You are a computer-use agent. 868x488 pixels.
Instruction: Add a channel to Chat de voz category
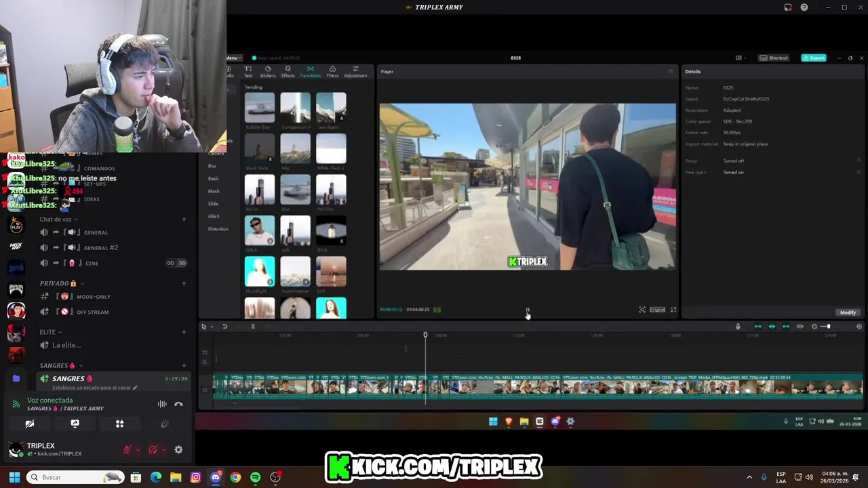tap(184, 219)
